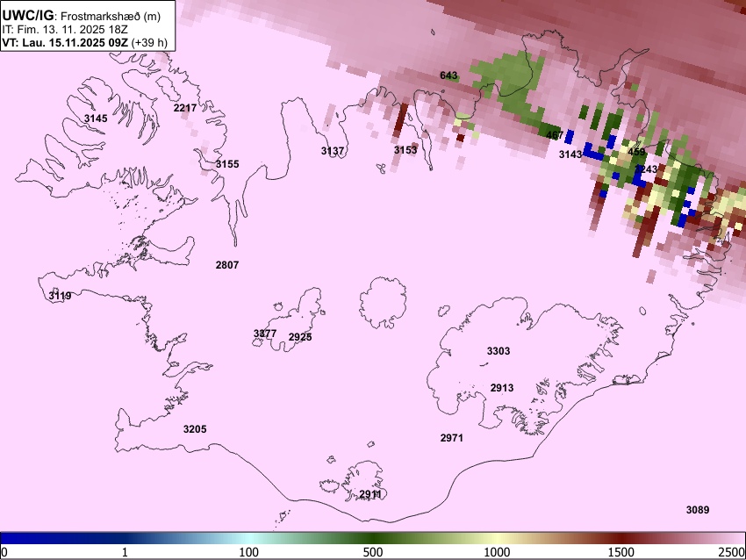The width and height of the screenshot is (746, 560).
Task: Click the map value 3153
Action: (405, 150)
